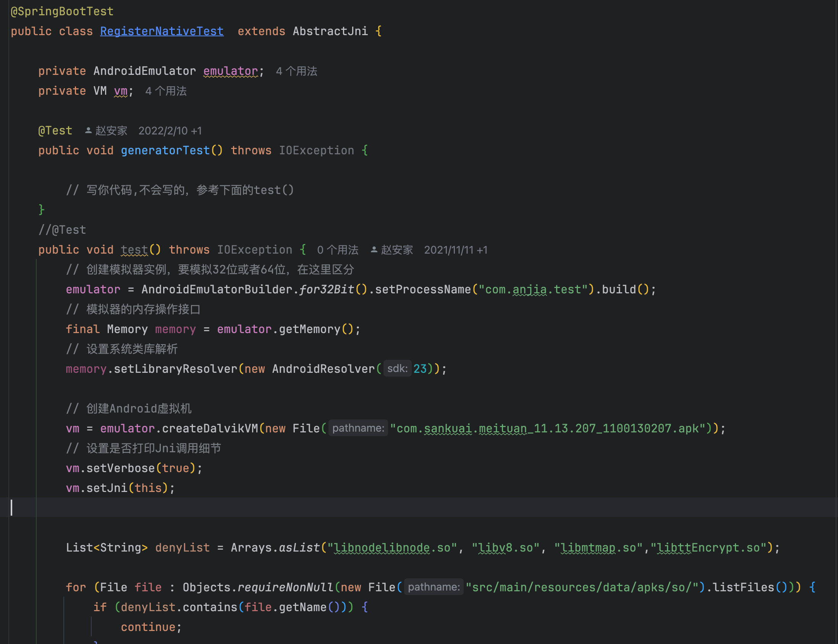This screenshot has height=644, width=838.
Task: Click author icon beside 赵安家 on test() line
Action: pyautogui.click(x=374, y=250)
